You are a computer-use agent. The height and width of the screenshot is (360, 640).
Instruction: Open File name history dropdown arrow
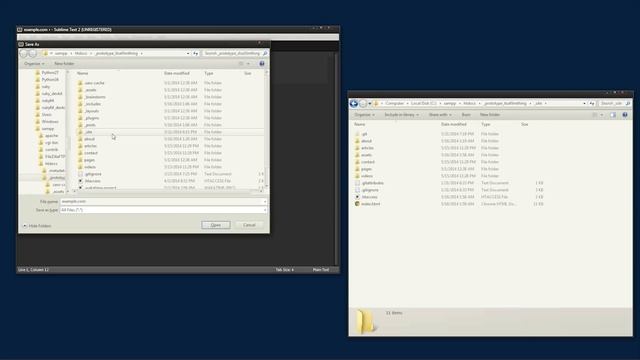264,202
